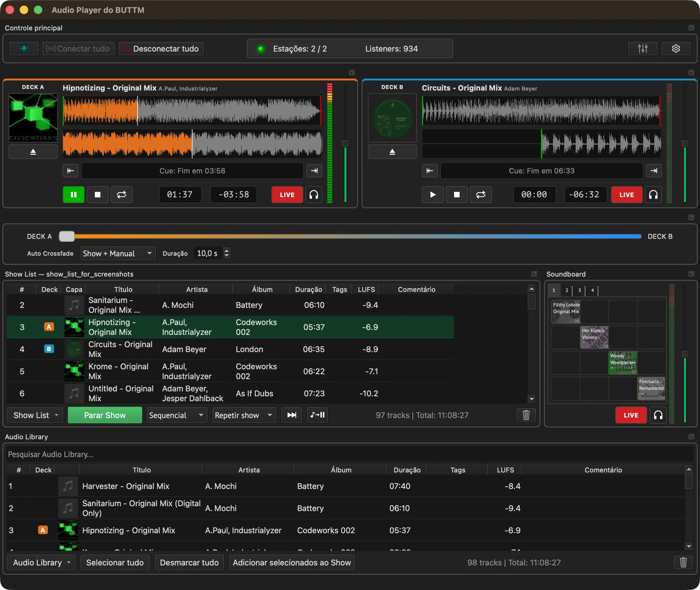
Task: Switch to Soundboard tab 1
Action: coord(554,290)
